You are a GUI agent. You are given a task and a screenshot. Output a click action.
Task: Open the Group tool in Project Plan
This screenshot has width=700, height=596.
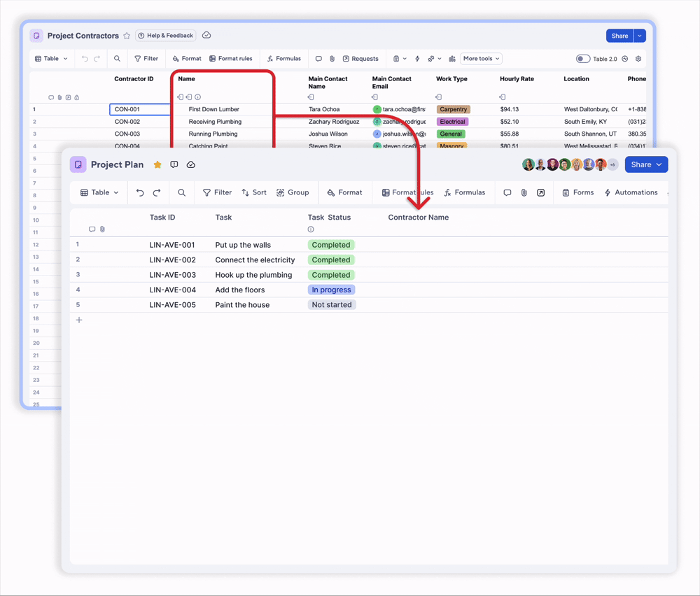pos(293,192)
